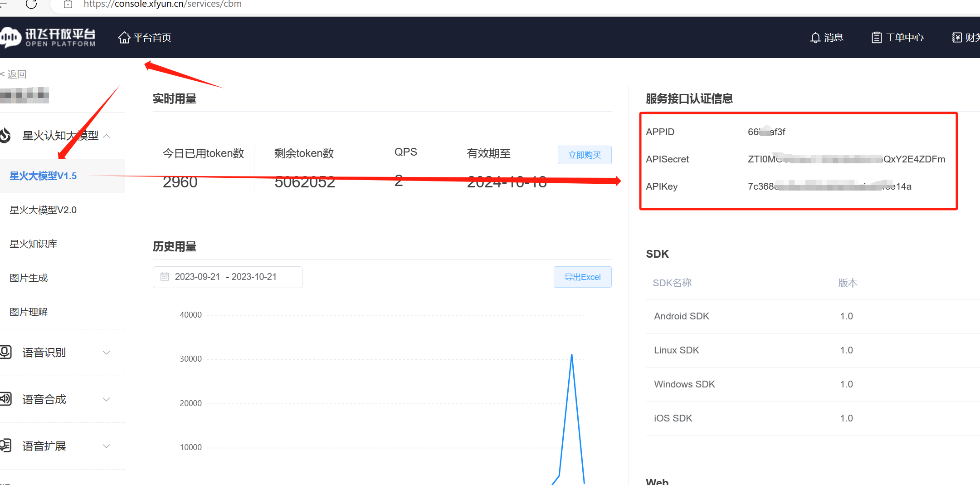The height and width of the screenshot is (485, 980).
Task: Click the APISecret value text
Action: [x=847, y=159]
